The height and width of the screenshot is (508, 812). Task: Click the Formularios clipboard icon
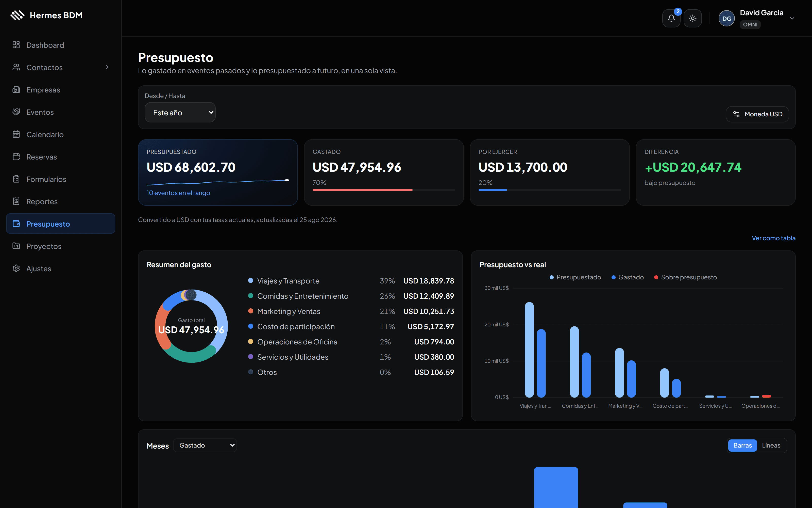coord(16,179)
